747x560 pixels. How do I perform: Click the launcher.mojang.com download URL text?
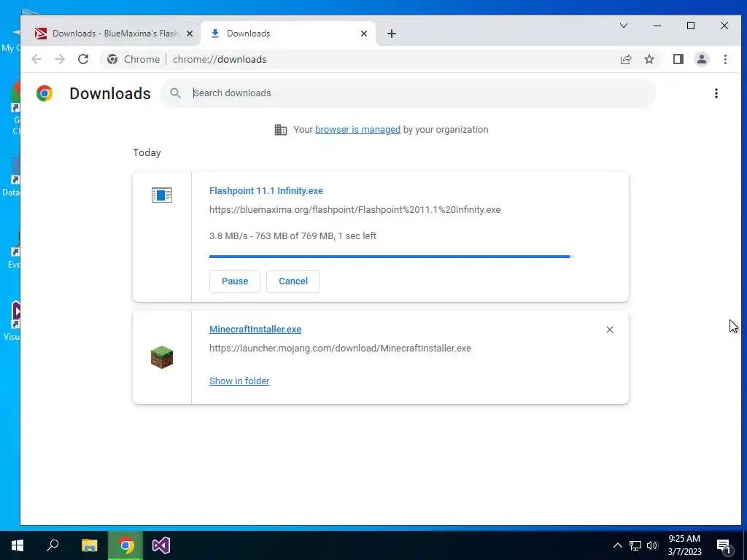(340, 348)
